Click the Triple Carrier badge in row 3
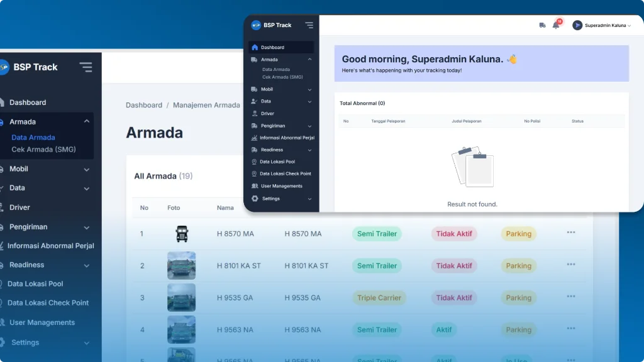 tap(379, 297)
